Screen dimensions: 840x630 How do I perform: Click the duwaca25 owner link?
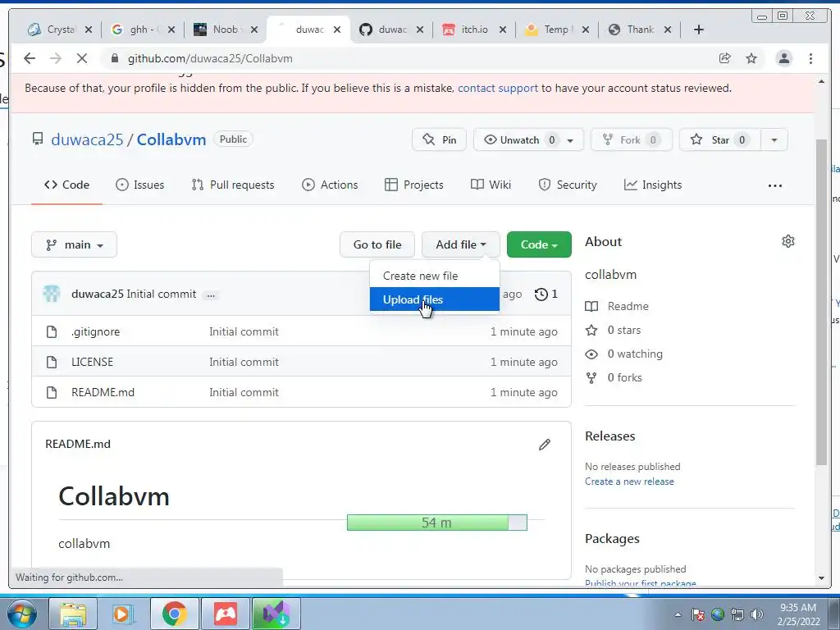87,139
